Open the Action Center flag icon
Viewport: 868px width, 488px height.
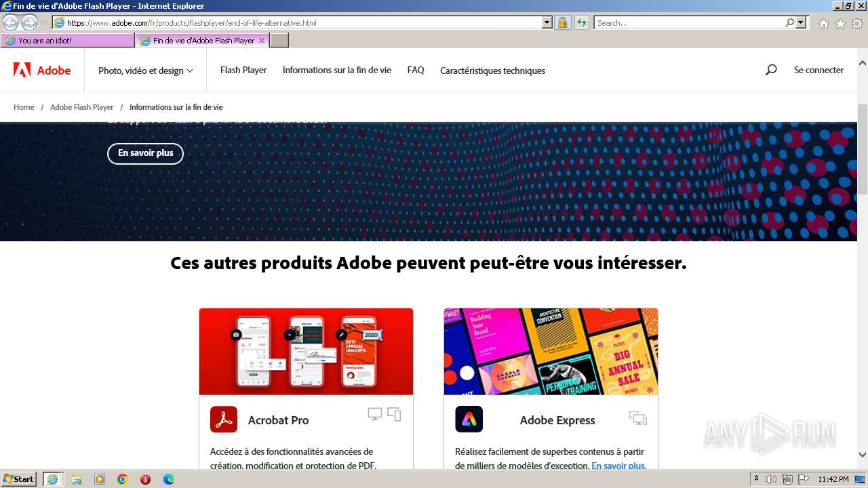(x=802, y=479)
